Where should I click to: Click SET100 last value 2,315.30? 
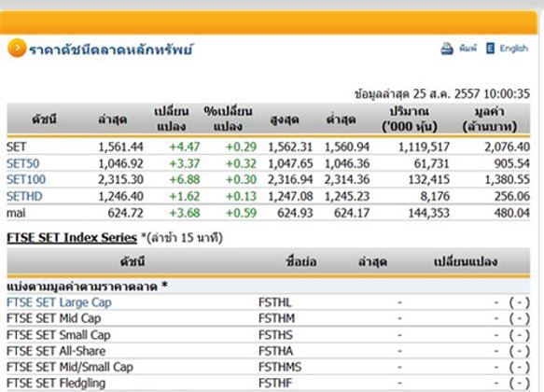(120, 180)
